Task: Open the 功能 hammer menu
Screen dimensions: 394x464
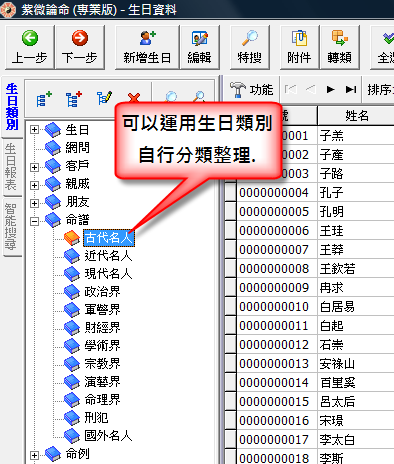Action: (252, 90)
